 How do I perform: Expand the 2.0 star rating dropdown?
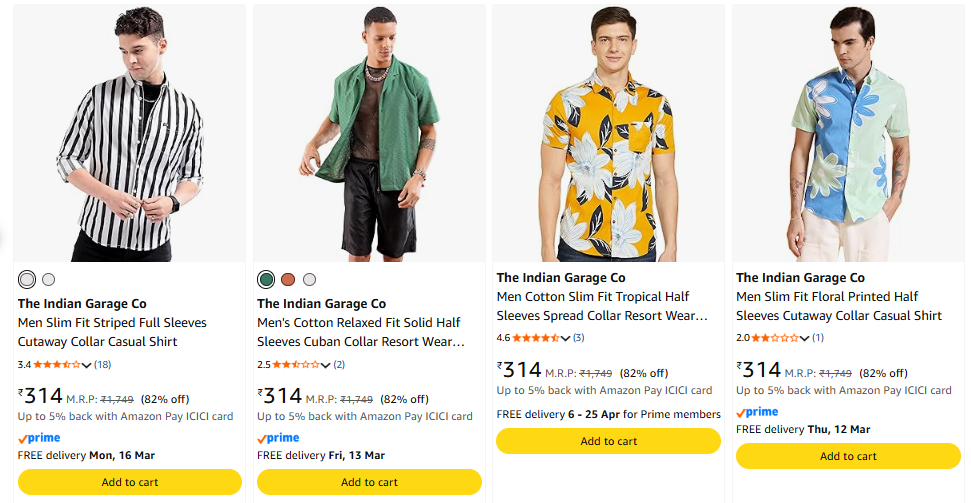805,338
